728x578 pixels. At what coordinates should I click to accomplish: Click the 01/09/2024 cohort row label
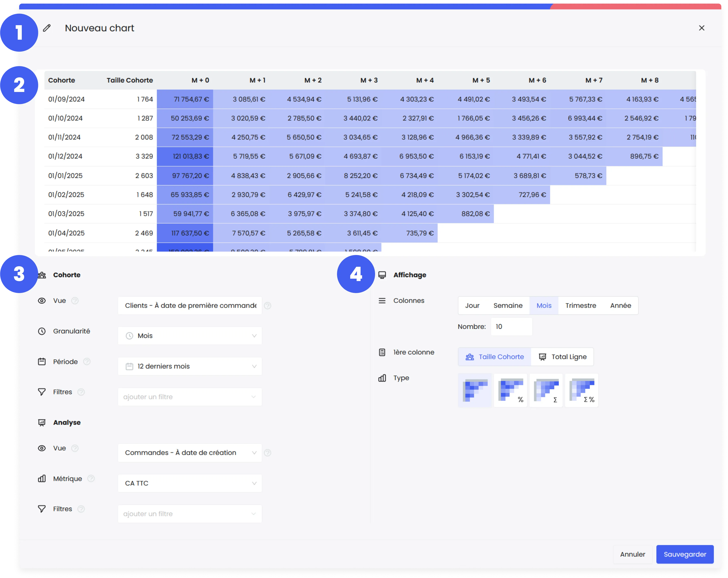(66, 99)
